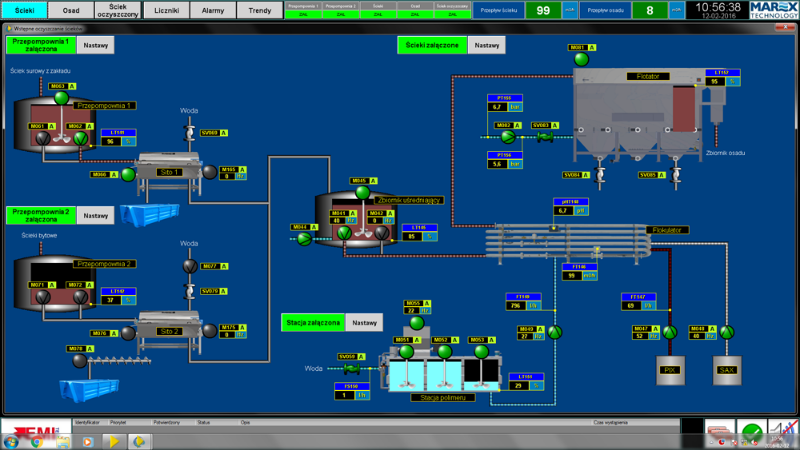
Task: Open Nastawy next to Przepompownia 2 załączona
Action: 95,215
